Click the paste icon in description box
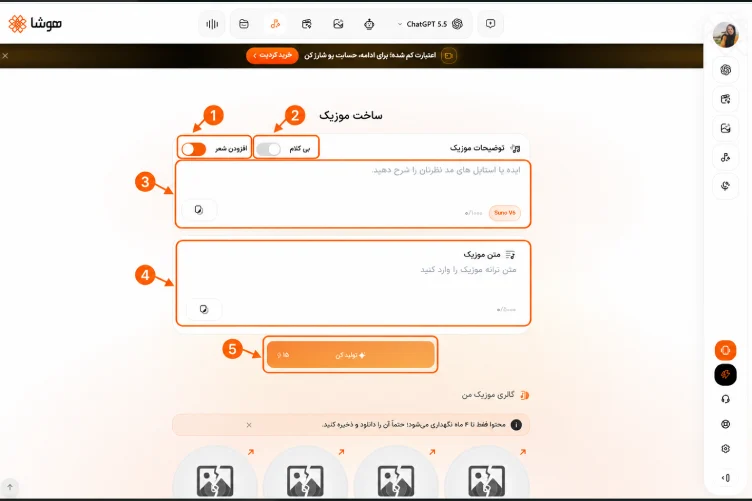Image resolution: width=752 pixels, height=501 pixels. (x=199, y=210)
